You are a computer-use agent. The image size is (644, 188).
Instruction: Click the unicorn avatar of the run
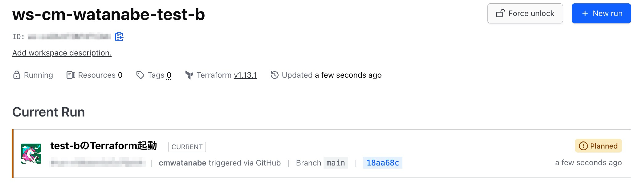[31, 153]
